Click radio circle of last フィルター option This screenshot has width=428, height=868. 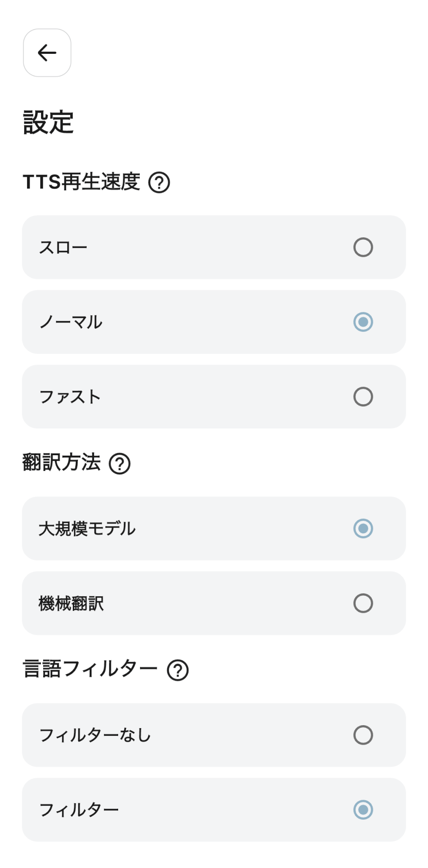click(x=363, y=810)
